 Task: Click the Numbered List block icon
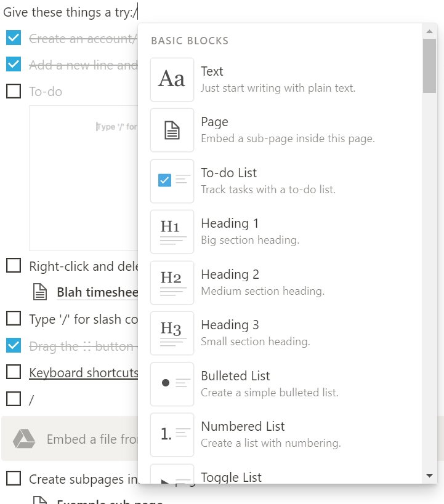pyautogui.click(x=172, y=434)
